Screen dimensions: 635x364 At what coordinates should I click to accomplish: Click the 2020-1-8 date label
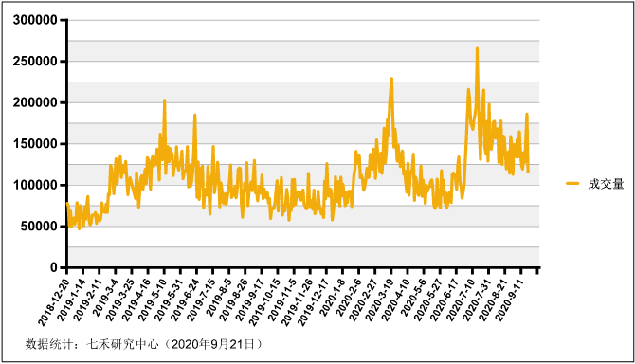pos(333,298)
